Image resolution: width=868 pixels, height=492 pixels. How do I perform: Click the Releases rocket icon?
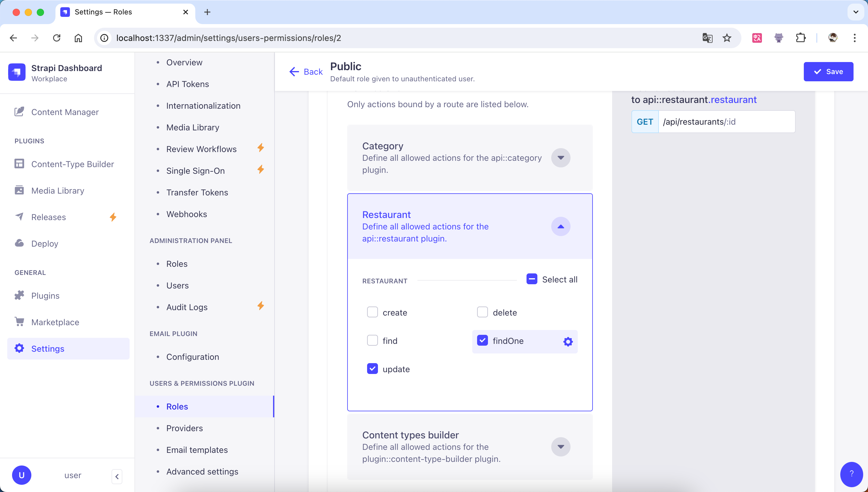point(20,216)
